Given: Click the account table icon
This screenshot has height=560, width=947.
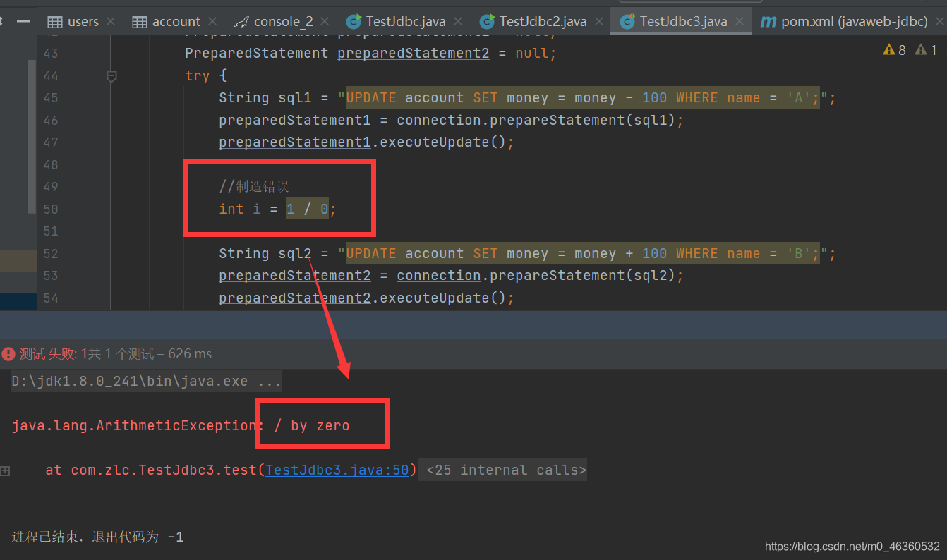Looking at the screenshot, I should pyautogui.click(x=140, y=22).
